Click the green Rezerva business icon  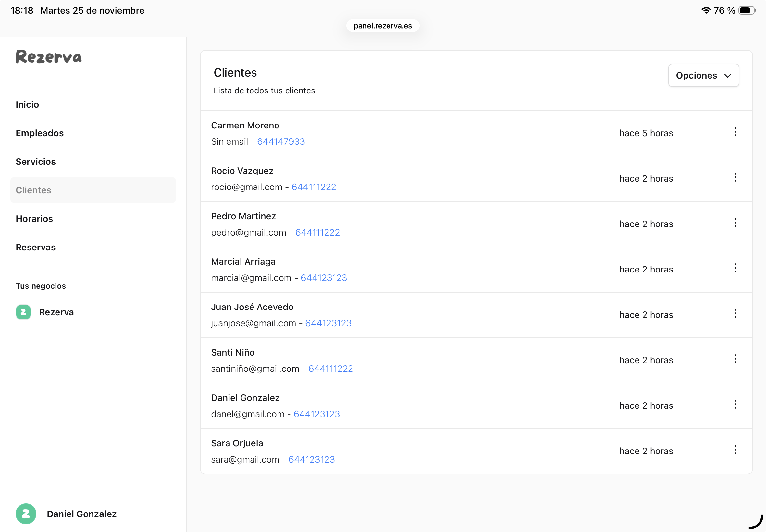pyautogui.click(x=23, y=312)
